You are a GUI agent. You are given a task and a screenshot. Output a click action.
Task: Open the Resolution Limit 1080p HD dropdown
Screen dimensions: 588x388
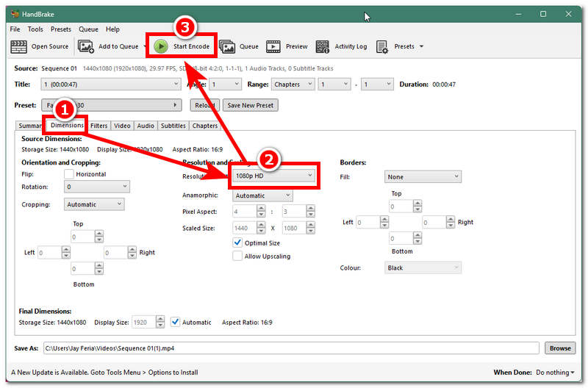pyautogui.click(x=273, y=176)
